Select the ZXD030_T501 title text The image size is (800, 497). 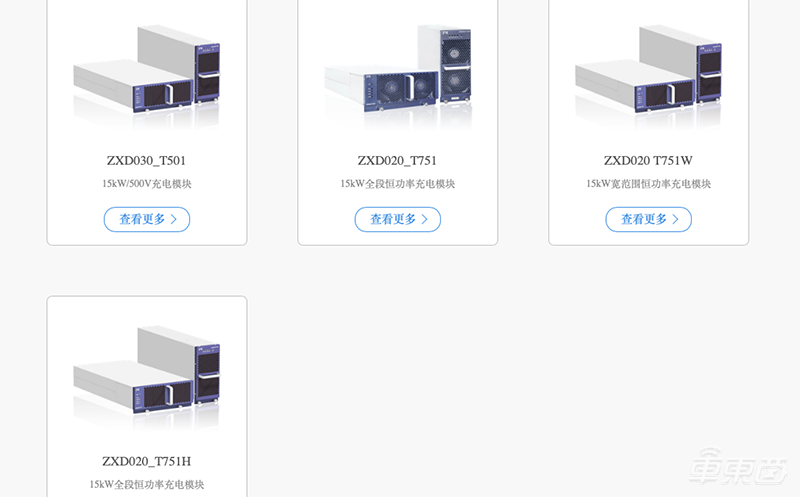point(146,161)
